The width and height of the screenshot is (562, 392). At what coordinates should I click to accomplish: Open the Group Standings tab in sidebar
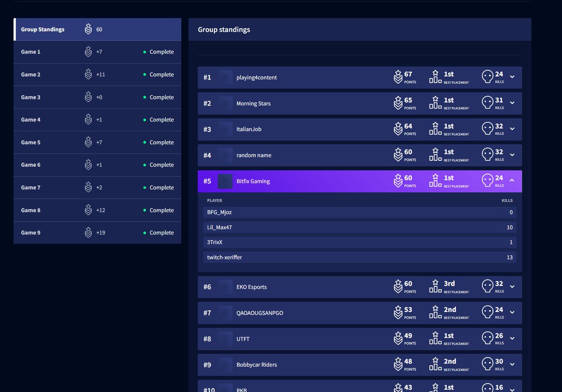point(97,29)
